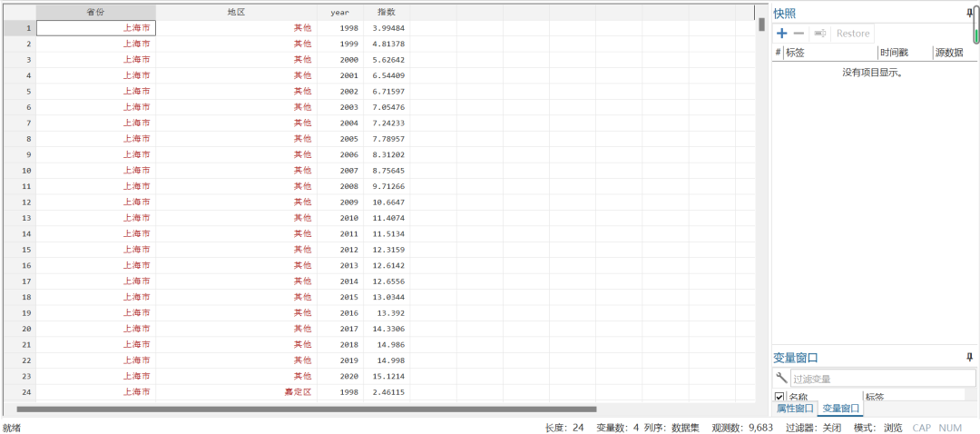This screenshot has height=434, width=980.
Task: Click the 指数 cell 3.99484
Action: point(387,28)
